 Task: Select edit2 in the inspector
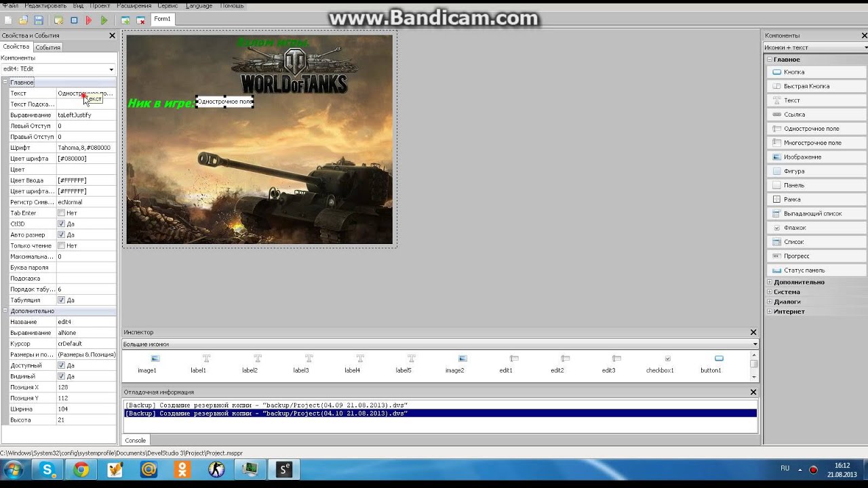point(557,364)
